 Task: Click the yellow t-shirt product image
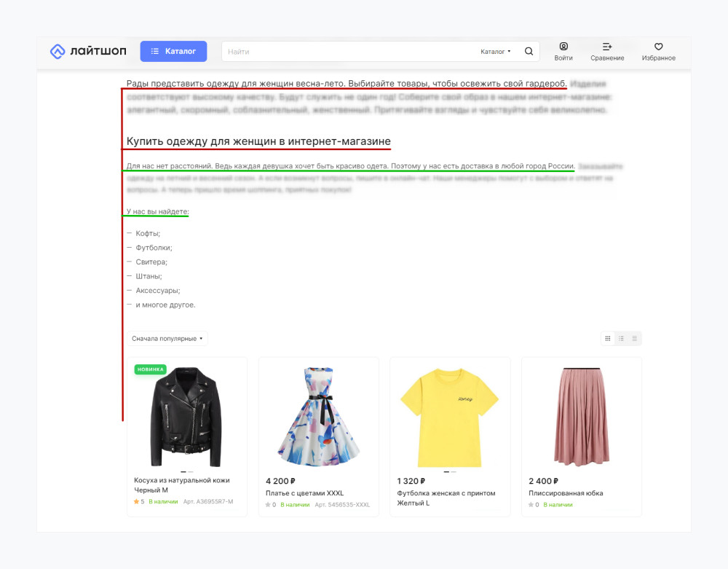coord(449,417)
